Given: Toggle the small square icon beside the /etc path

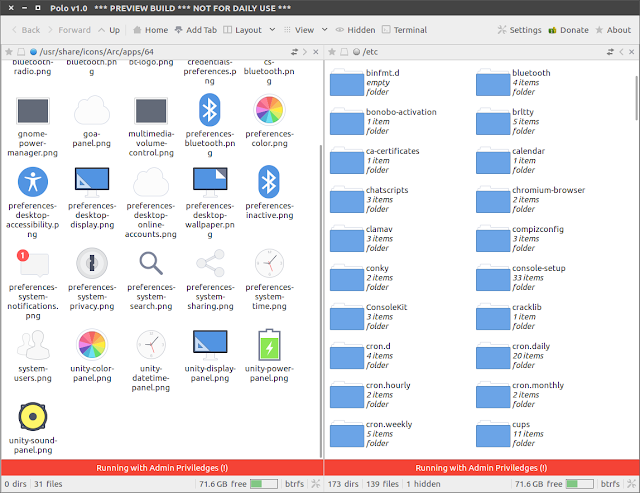Looking at the screenshot, I should pyautogui.click(x=344, y=52).
